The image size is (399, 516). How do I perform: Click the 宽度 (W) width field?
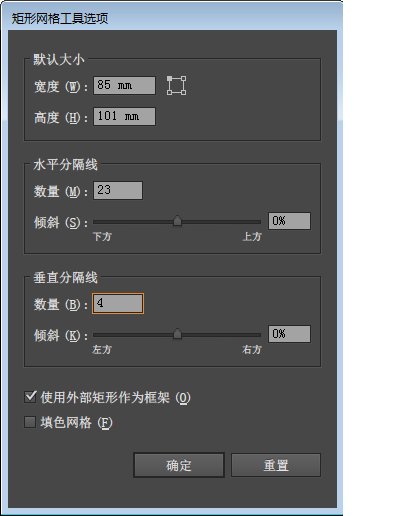tap(124, 86)
